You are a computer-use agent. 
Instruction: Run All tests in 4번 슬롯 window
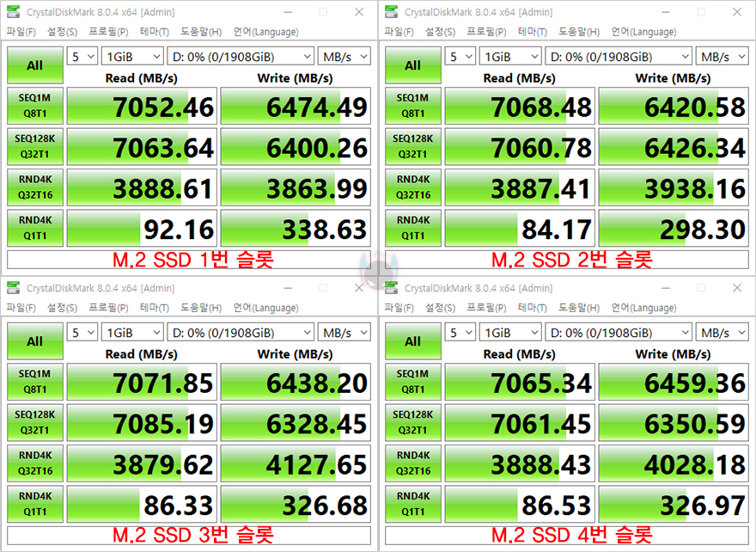point(412,341)
